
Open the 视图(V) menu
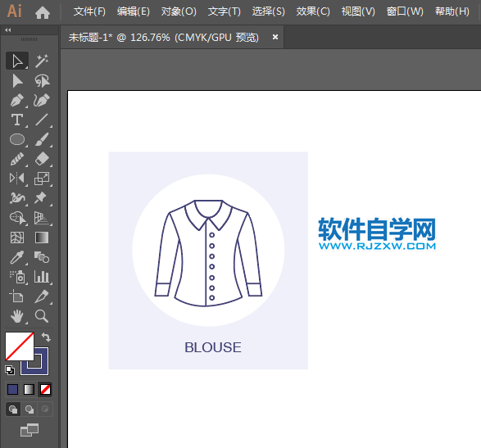coord(358,11)
